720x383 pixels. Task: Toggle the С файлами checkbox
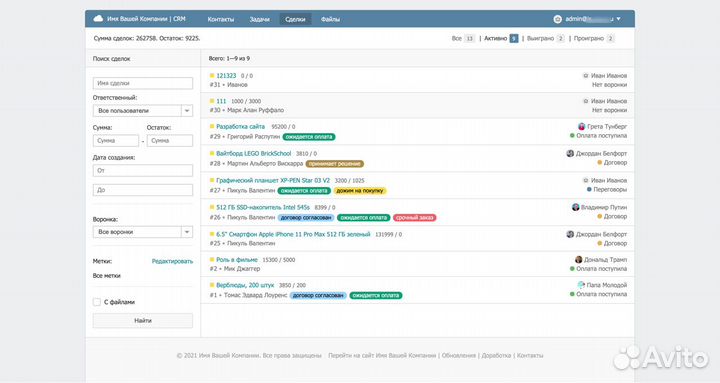(x=97, y=302)
